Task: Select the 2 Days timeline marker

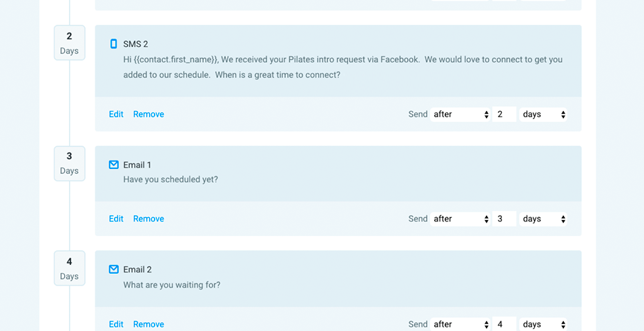Action: click(69, 43)
